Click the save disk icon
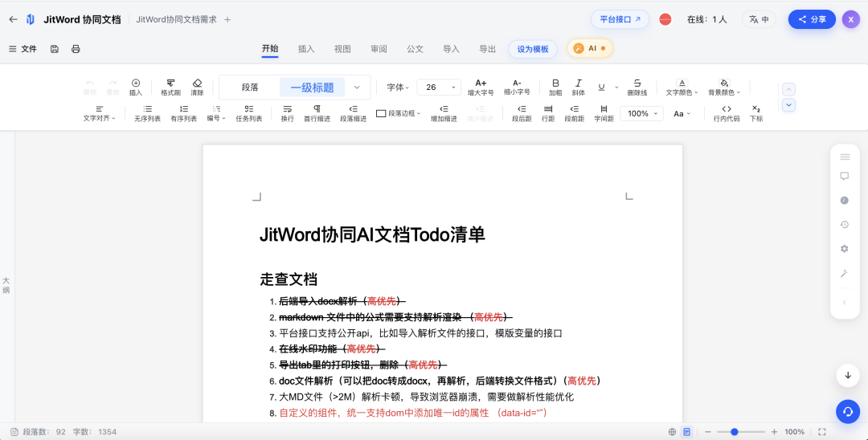 point(55,49)
